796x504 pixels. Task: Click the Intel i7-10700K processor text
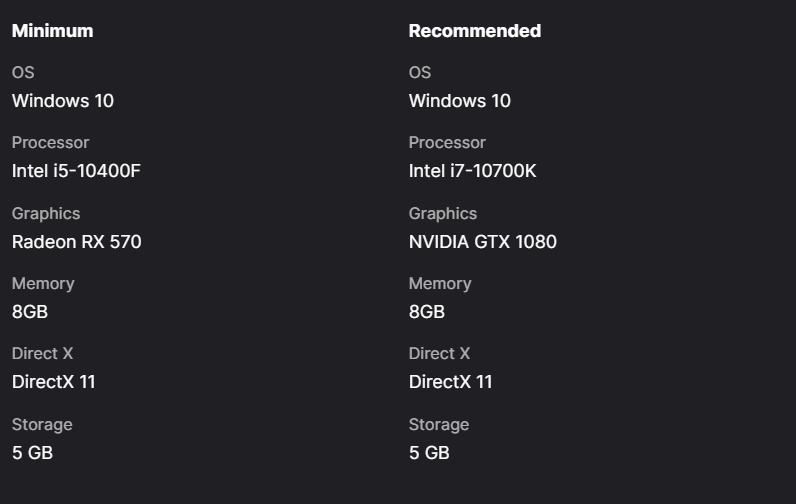coord(472,171)
